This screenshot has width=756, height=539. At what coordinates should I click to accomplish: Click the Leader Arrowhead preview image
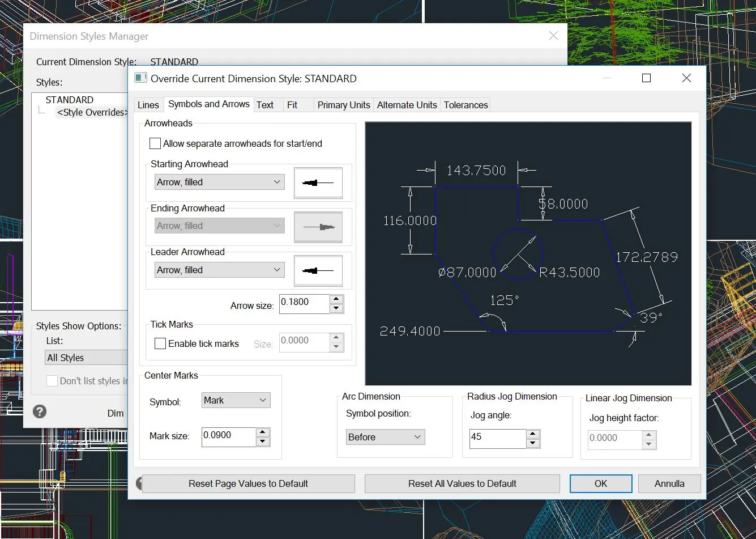click(318, 271)
